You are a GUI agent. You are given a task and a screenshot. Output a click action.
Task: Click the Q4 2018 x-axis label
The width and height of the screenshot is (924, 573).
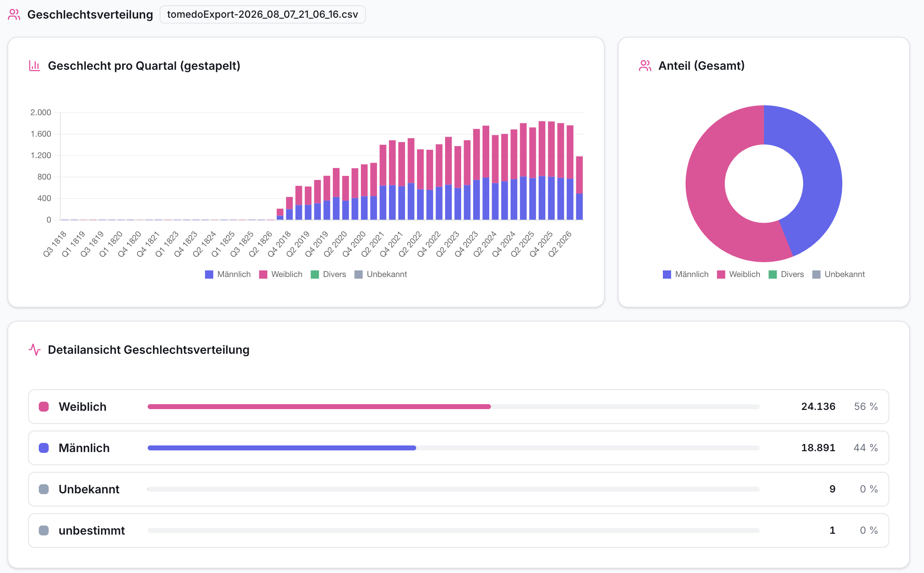(x=279, y=244)
